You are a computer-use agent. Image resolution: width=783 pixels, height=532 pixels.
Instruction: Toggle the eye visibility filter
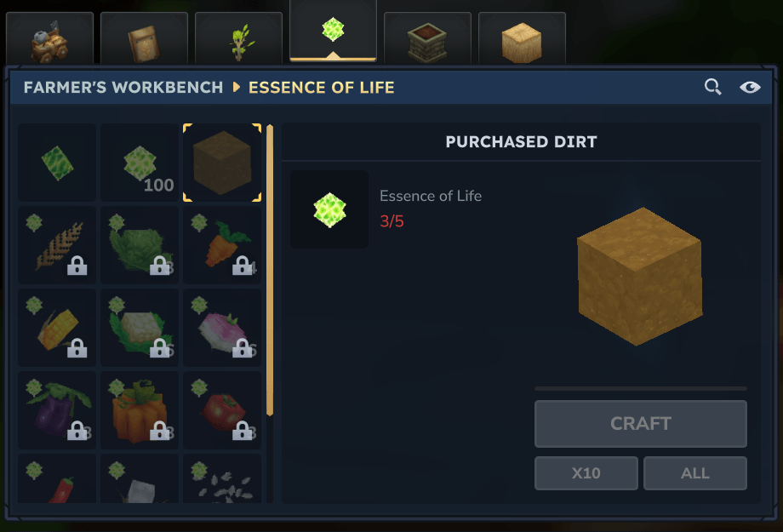click(x=750, y=88)
